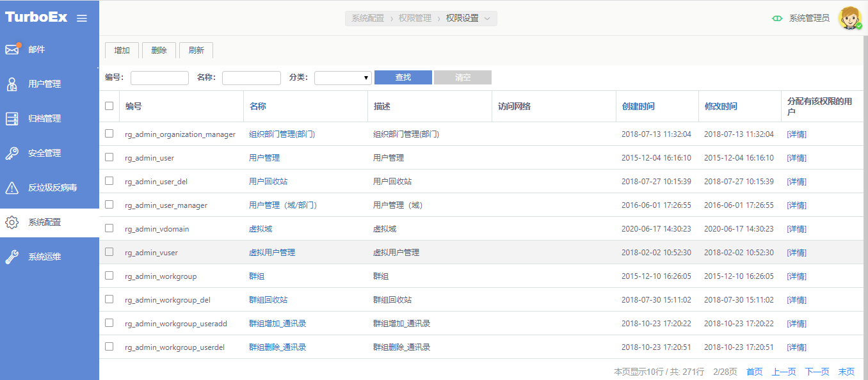Click the 权限管理 breadcrumb item

point(415,19)
